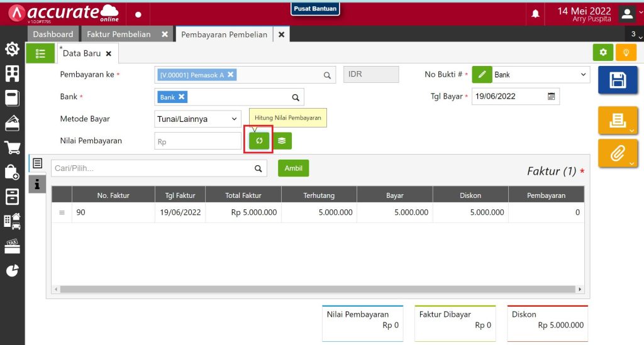Screen dimensions: 644x345
Task: Open the orange paperclip attachment button
Action: click(x=617, y=152)
